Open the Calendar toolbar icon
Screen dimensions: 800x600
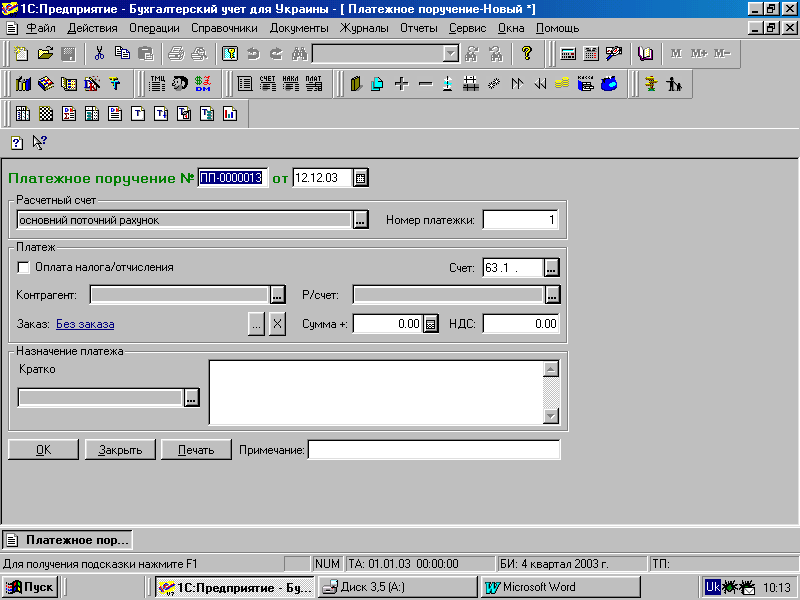(x=591, y=54)
